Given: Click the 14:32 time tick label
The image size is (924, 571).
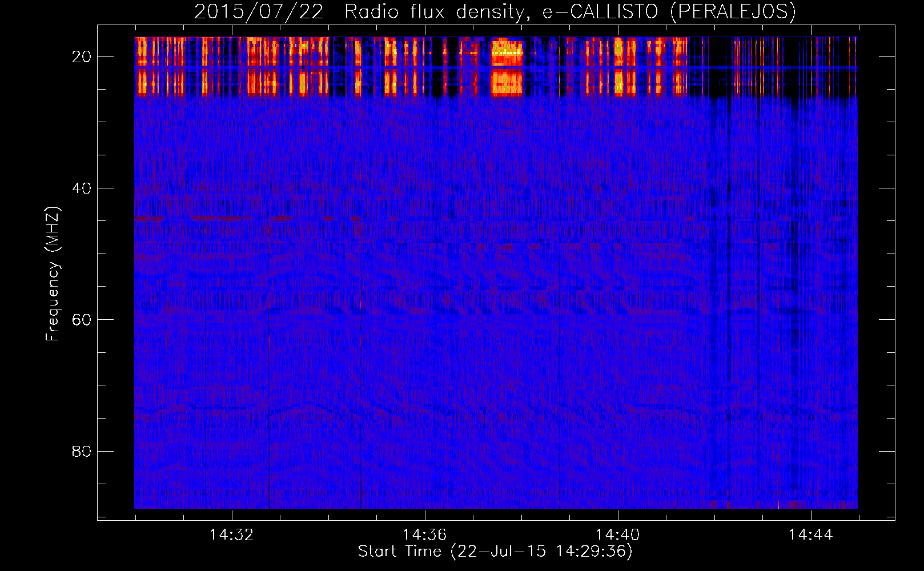Looking at the screenshot, I should point(231,535).
